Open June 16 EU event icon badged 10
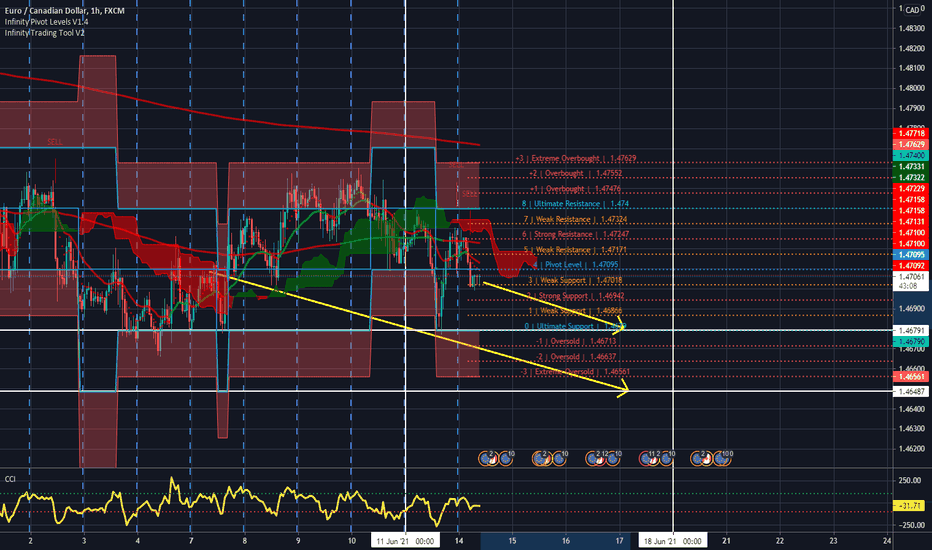The image size is (932, 550). click(x=613, y=458)
